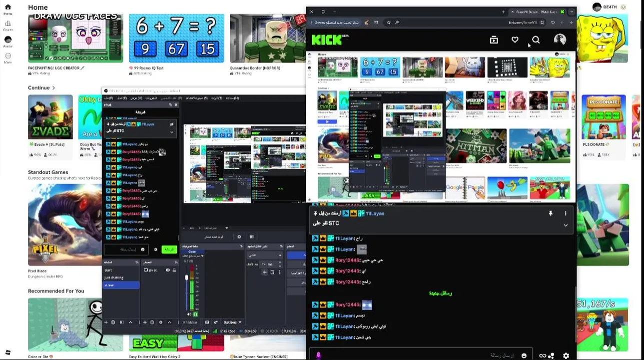This screenshot has height=360, width=644.
Task: Remove scene with trash in OBS Scenes
Action: tap(113, 322)
